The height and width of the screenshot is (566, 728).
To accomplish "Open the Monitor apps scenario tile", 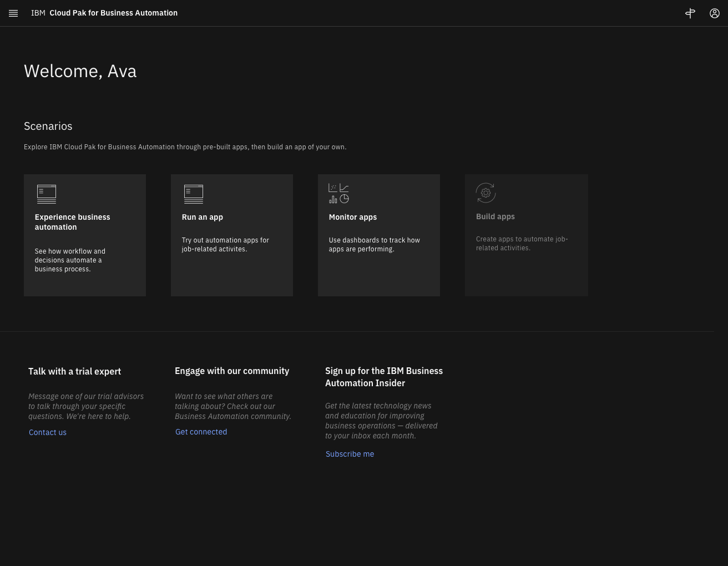I will [379, 235].
